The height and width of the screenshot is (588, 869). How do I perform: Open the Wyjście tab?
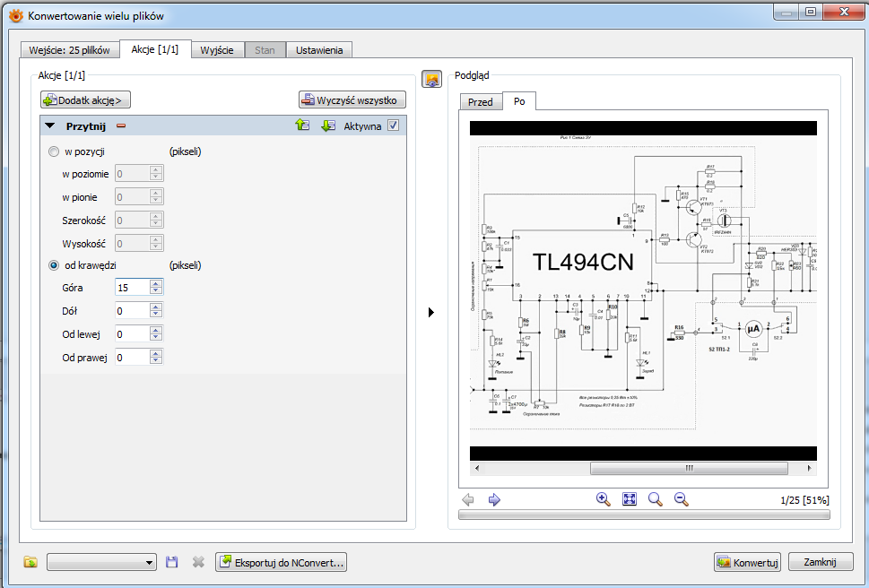[217, 50]
